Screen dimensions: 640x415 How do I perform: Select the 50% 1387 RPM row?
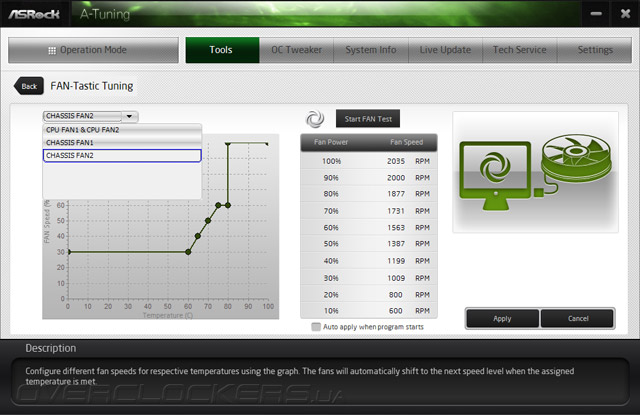coord(369,244)
